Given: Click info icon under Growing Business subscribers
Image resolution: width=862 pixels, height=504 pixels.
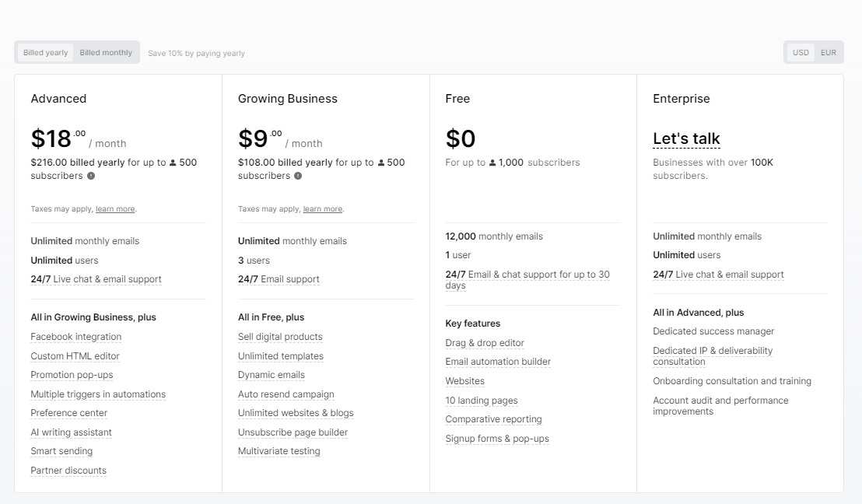Looking at the screenshot, I should [298, 176].
